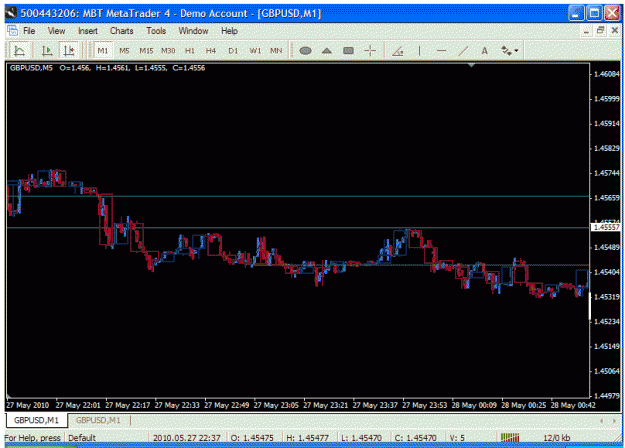Click price scale value 1.45404
Image resolution: width=625 pixels, height=448 pixels.
[607, 272]
